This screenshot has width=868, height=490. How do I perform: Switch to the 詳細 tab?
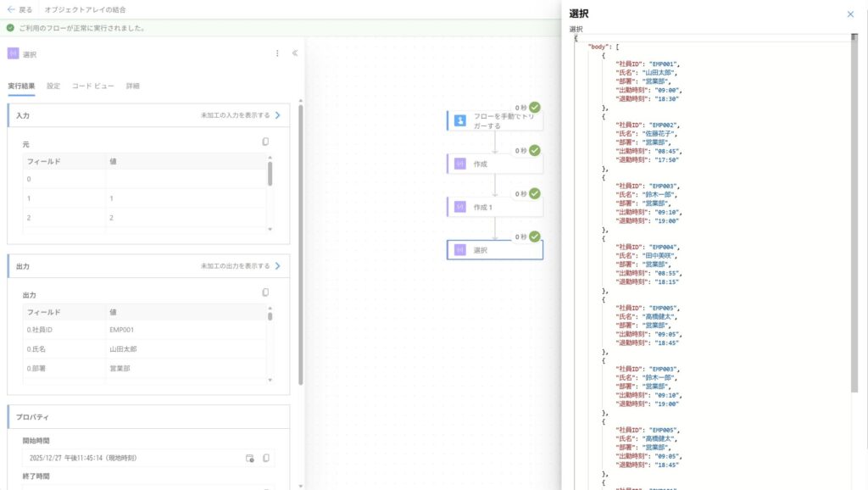[133, 86]
